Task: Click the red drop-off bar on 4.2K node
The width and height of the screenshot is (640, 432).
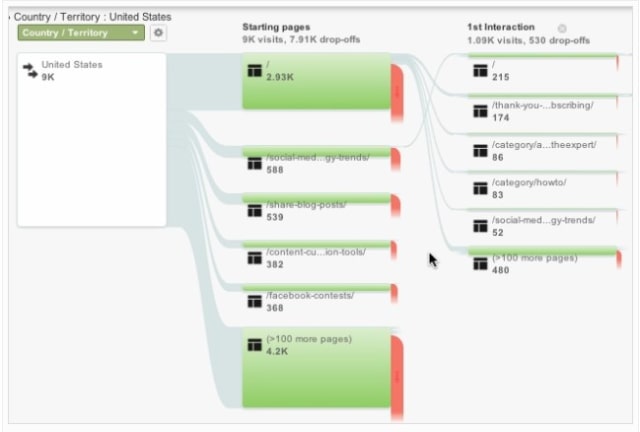Action: pos(397,377)
